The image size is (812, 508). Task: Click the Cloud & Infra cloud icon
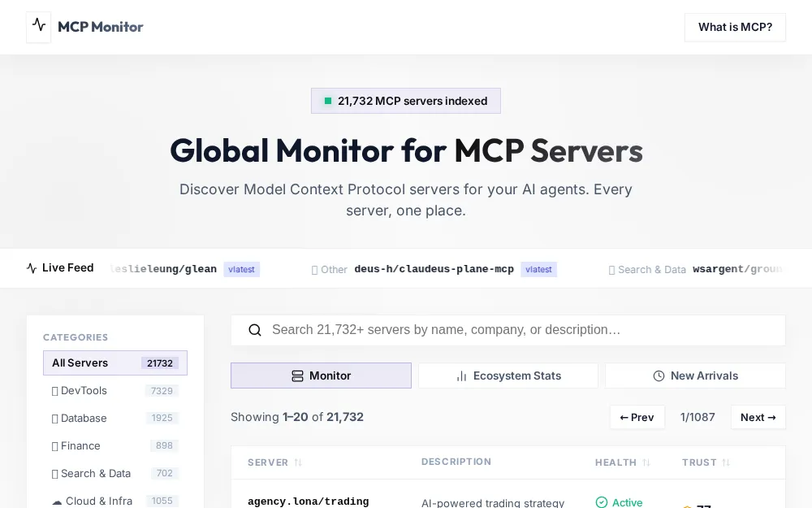point(57,501)
